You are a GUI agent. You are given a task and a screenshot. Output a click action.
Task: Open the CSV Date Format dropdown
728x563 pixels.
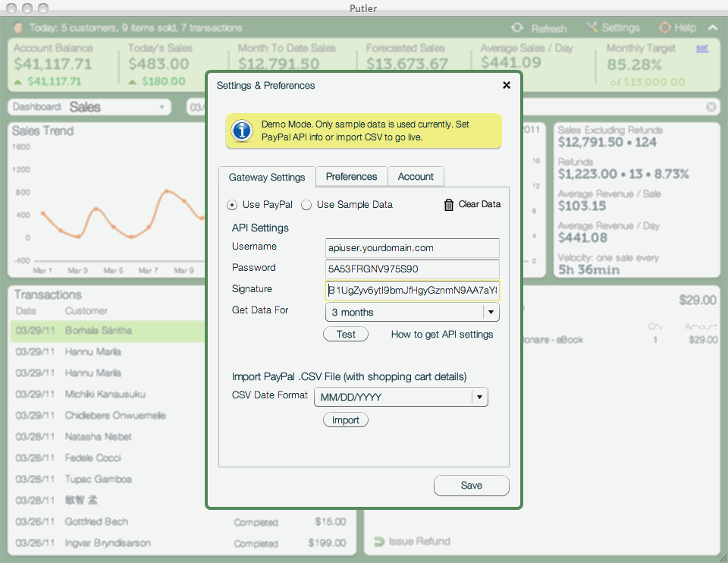(401, 397)
